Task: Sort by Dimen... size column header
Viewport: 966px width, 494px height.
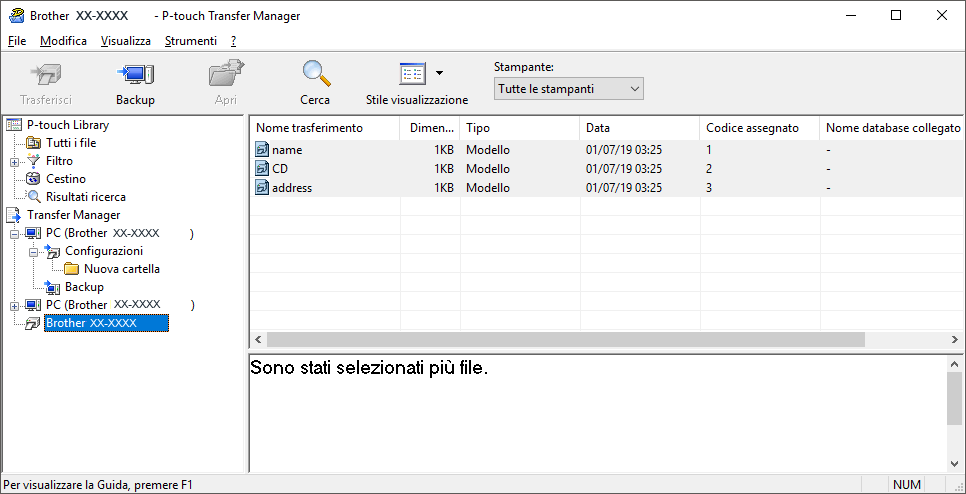Action: [430, 128]
